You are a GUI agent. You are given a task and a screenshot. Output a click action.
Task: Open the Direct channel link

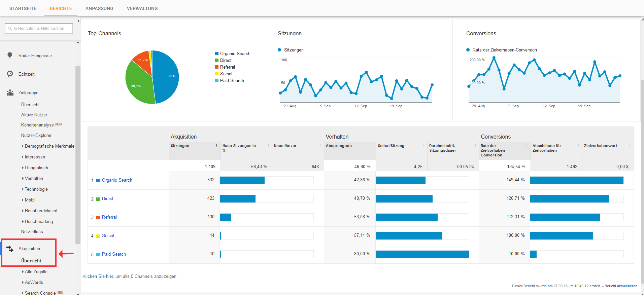click(x=108, y=198)
